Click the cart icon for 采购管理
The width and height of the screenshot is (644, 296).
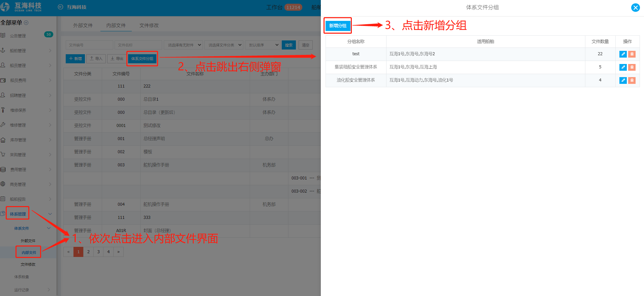tap(3, 154)
